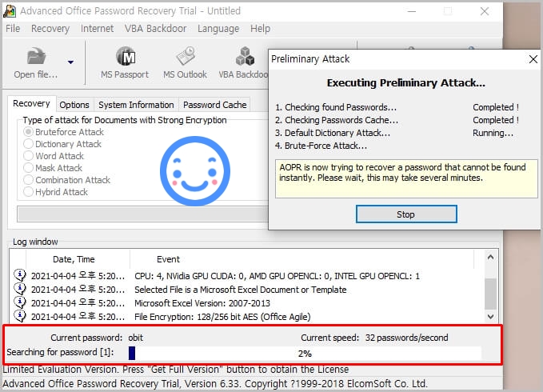
Task: Click the application icon in title bar
Action: [x=10, y=10]
